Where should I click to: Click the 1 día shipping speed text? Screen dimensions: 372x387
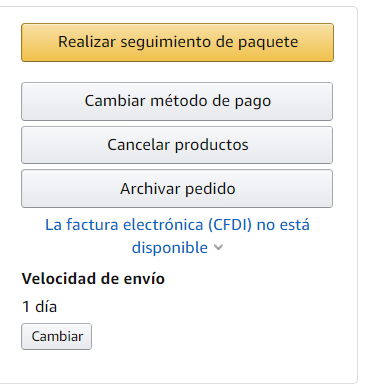39,307
